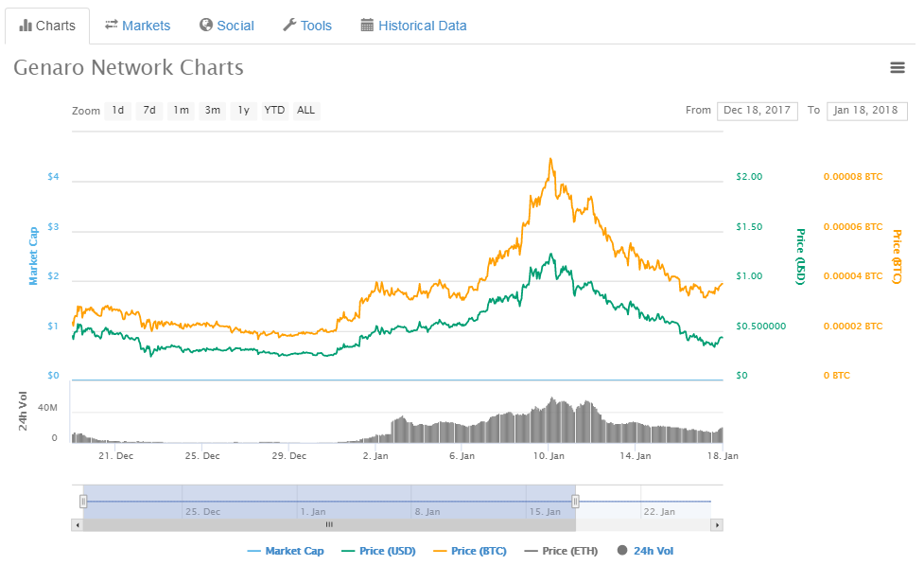Click the 25. Dec x-axis label
The width and height of the screenshot is (924, 565).
point(202,456)
